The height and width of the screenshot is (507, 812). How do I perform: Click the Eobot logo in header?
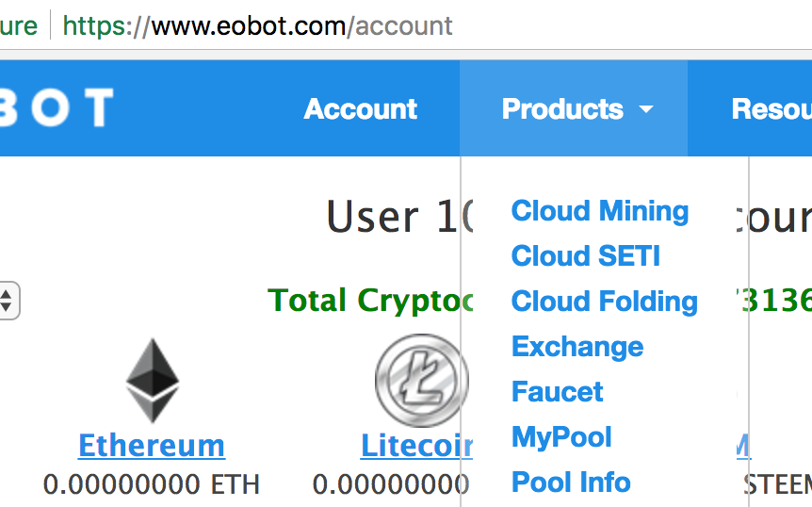[x=57, y=108]
